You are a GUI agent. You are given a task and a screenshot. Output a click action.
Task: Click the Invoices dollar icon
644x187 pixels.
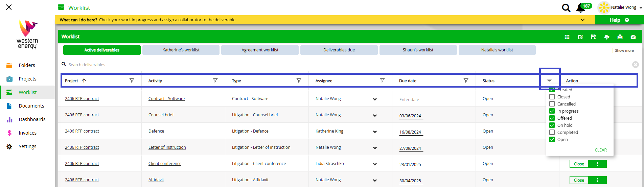9,133
